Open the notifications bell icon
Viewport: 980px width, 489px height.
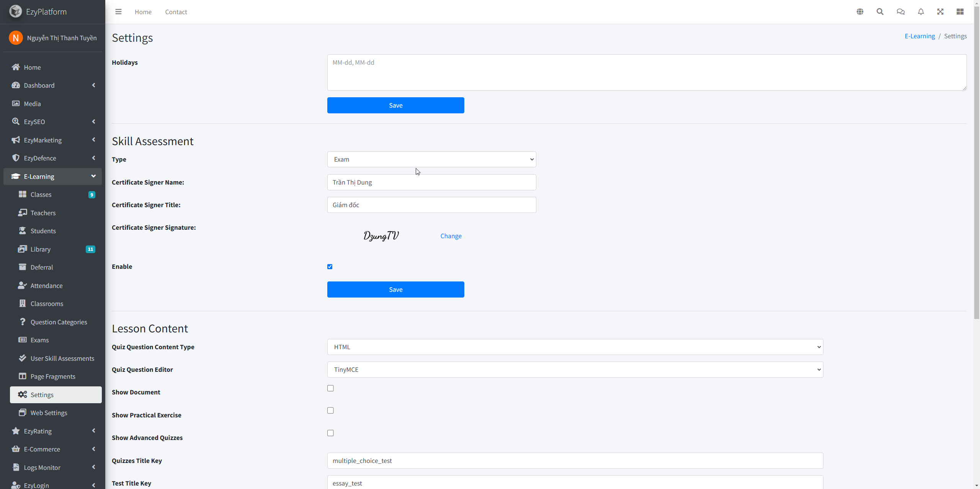pyautogui.click(x=921, y=12)
